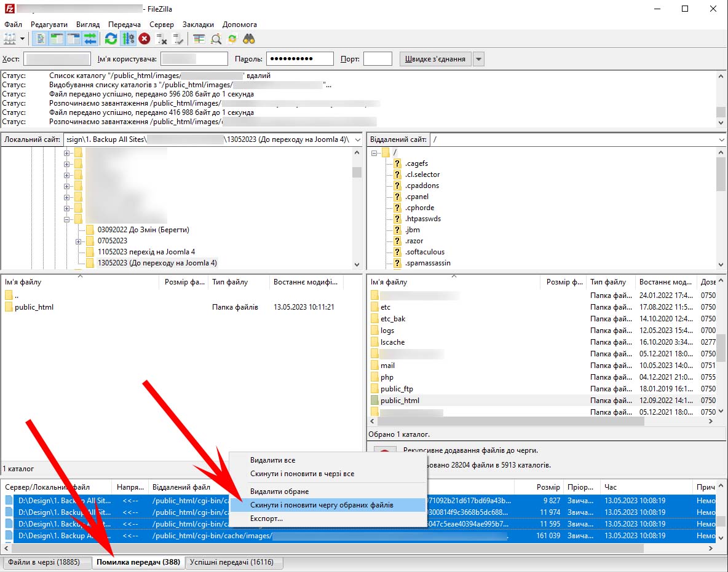This screenshot has width=728, height=572.
Task: Open the Редагувати menu
Action: pos(49,25)
